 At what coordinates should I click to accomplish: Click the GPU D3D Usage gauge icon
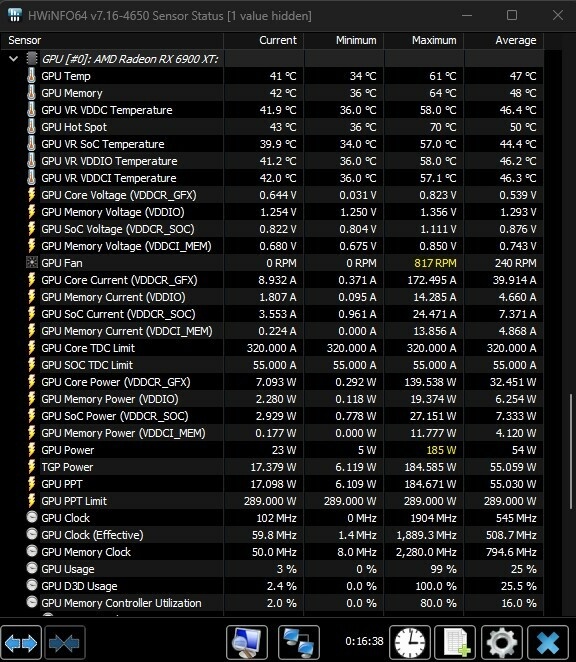(x=32, y=585)
